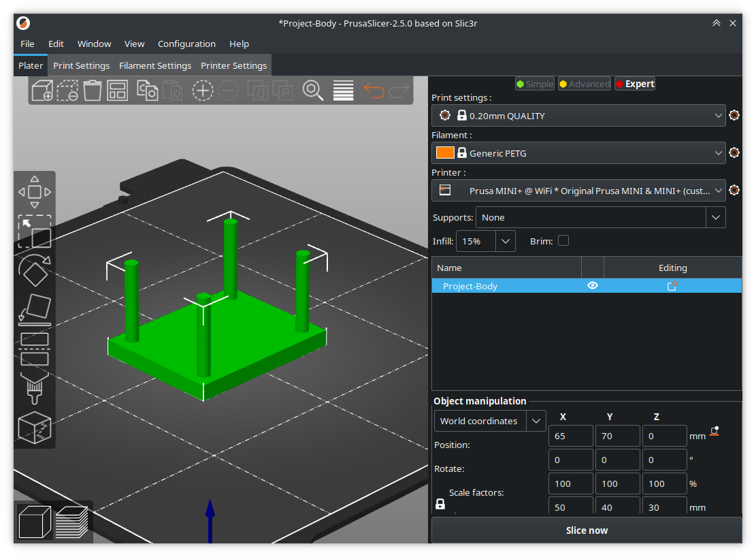Click the orange filament color swatch
The height and width of the screenshot is (557, 756).
click(445, 153)
